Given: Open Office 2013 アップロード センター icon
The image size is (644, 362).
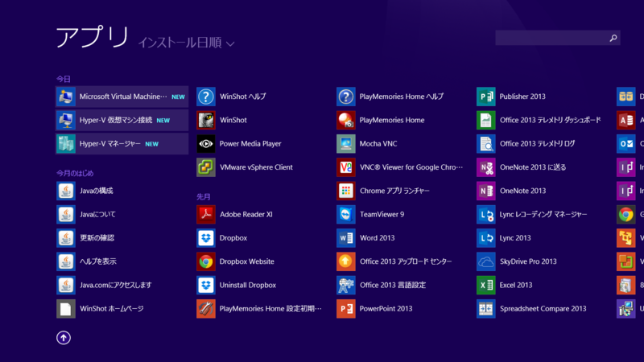Looking at the screenshot, I should [346, 261].
